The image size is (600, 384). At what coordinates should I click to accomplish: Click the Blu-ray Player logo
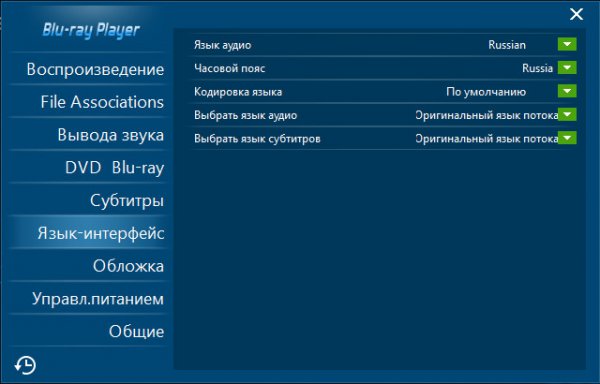pos(91,30)
